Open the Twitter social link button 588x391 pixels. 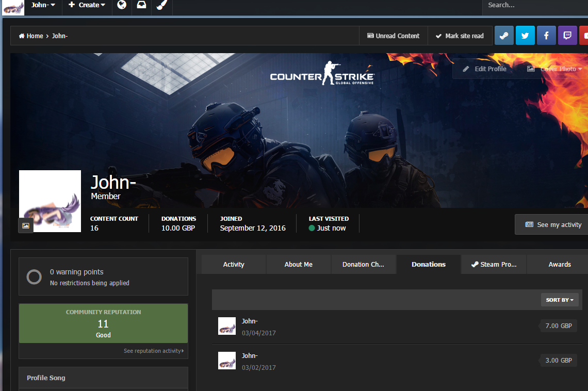pyautogui.click(x=525, y=36)
